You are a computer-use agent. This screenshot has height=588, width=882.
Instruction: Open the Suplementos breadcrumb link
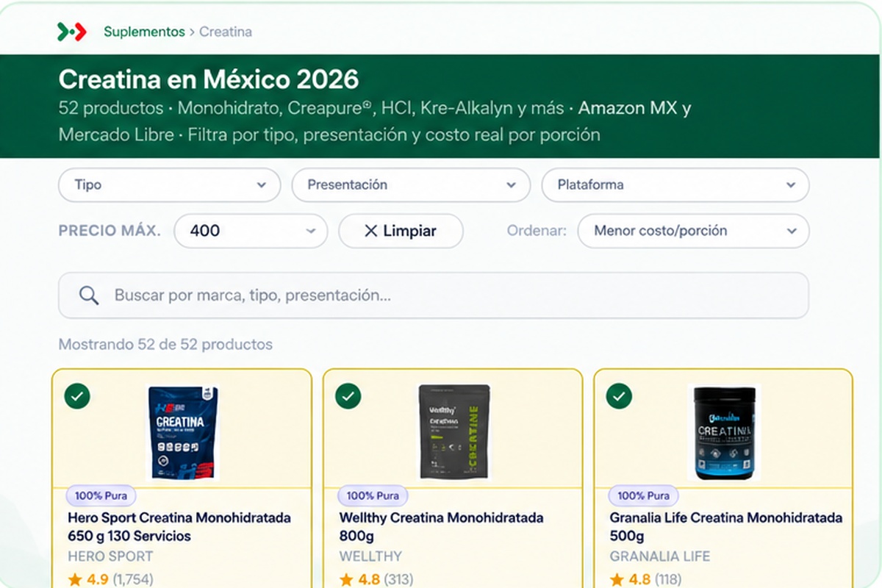(x=144, y=32)
